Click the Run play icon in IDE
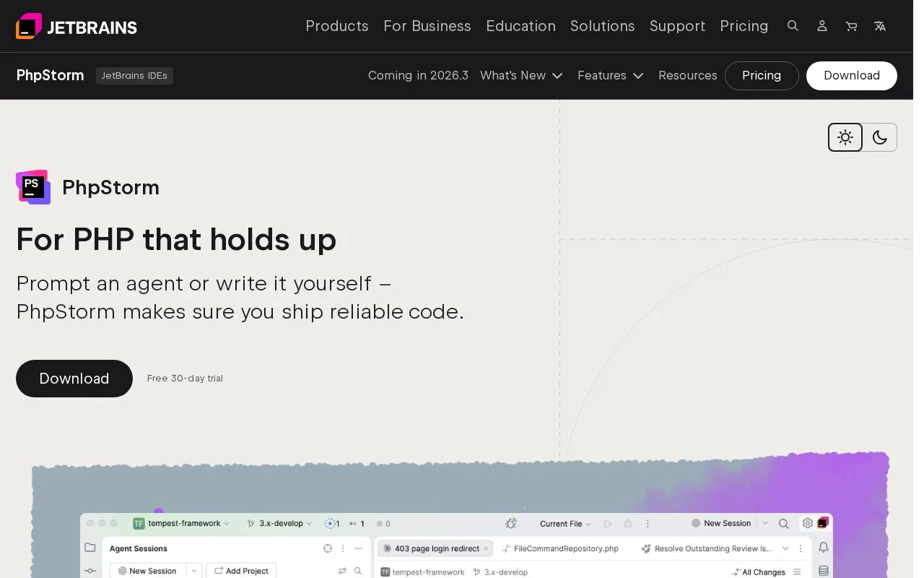 608,524
